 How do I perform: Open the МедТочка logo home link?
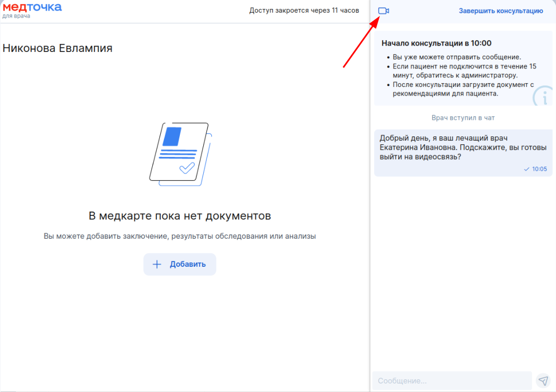click(32, 7)
